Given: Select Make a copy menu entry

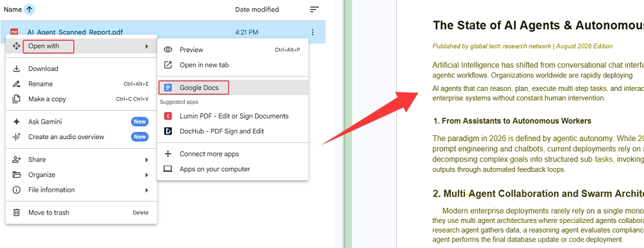Looking at the screenshot, I should [81, 99].
